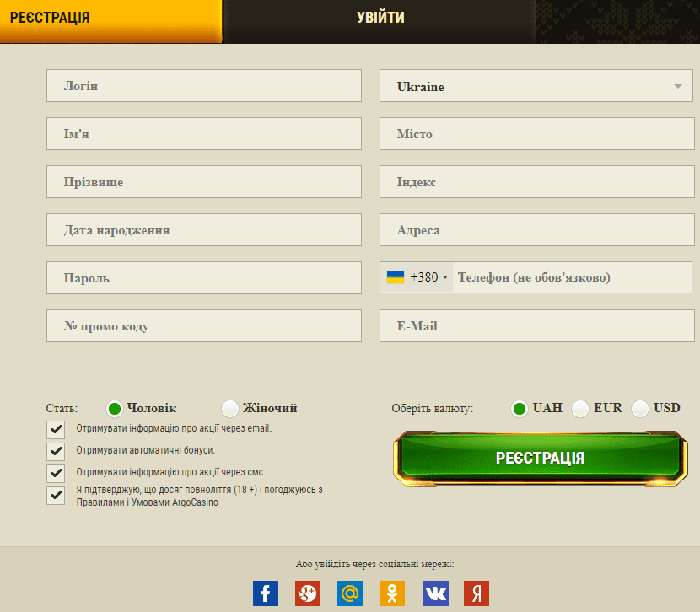Click the Facebook login icon
The height and width of the screenshot is (612, 700).
(266, 593)
